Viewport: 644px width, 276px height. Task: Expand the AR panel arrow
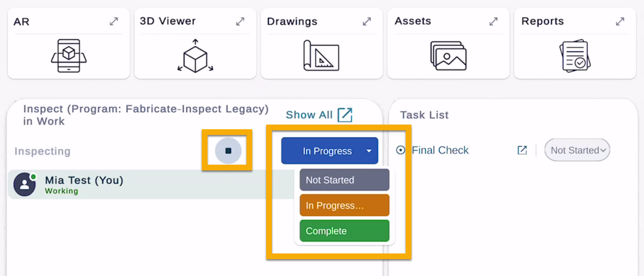click(114, 21)
